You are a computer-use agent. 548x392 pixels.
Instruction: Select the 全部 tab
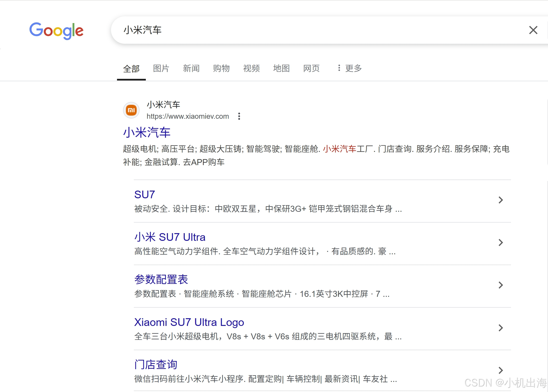(x=131, y=68)
